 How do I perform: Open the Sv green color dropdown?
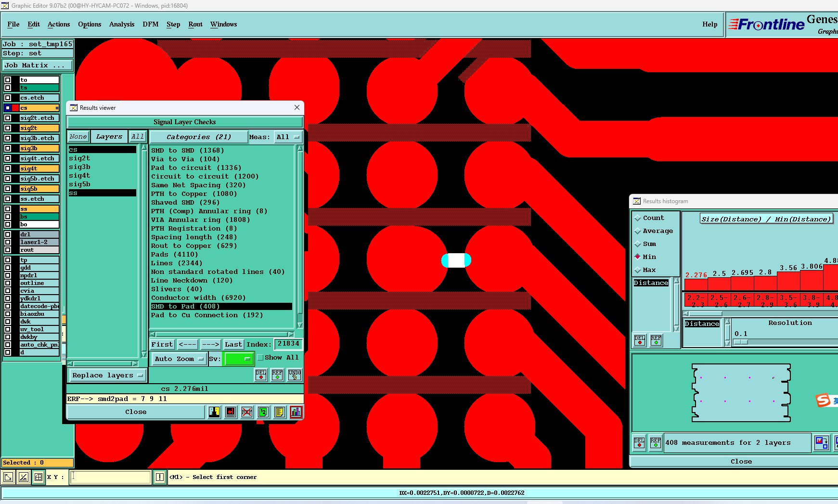pos(239,359)
